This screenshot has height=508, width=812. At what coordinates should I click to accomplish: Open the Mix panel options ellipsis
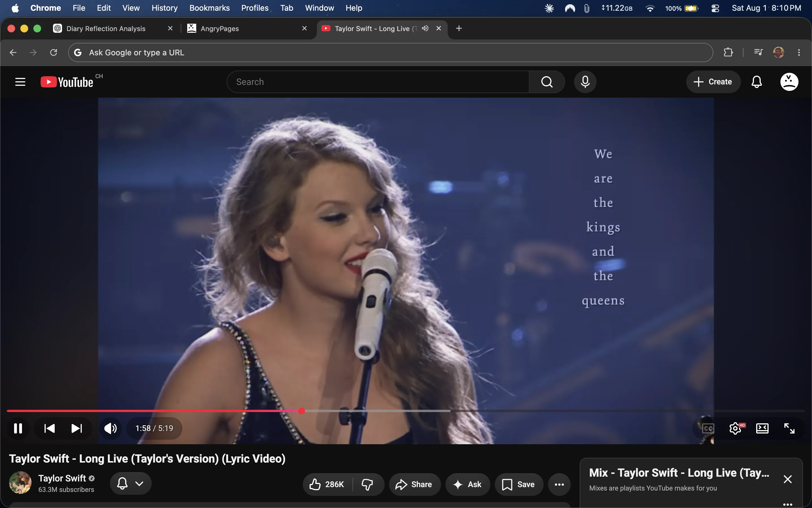[787, 504]
